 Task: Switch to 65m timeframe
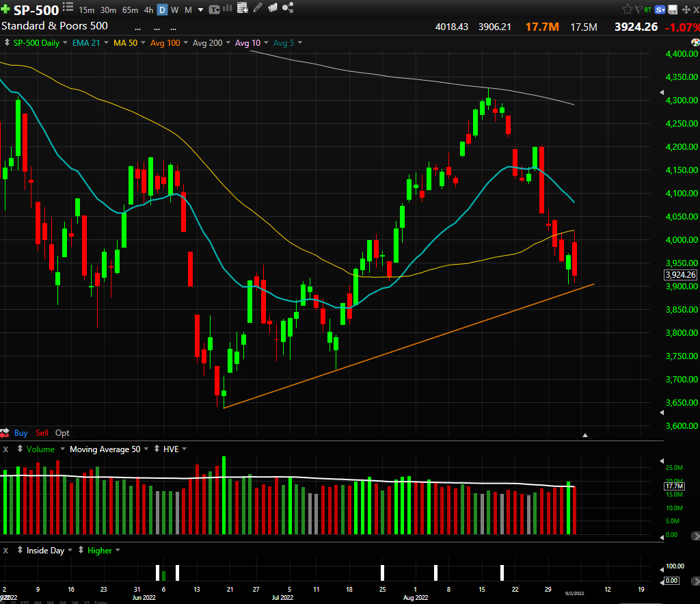tap(131, 10)
